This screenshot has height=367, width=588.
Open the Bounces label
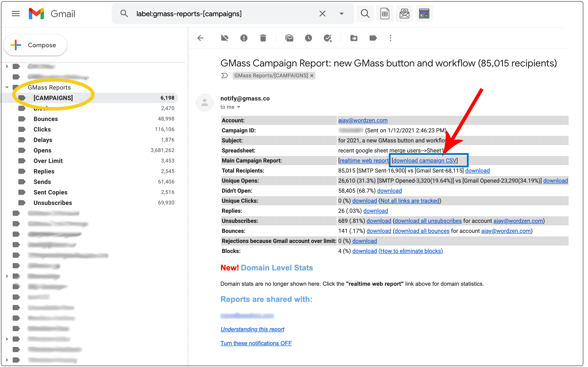[x=46, y=119]
